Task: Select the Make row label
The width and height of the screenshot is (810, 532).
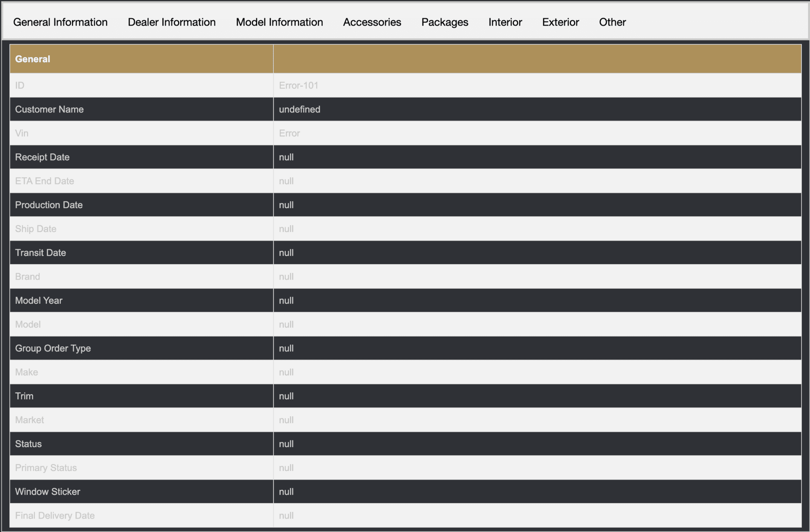Action: pos(26,372)
